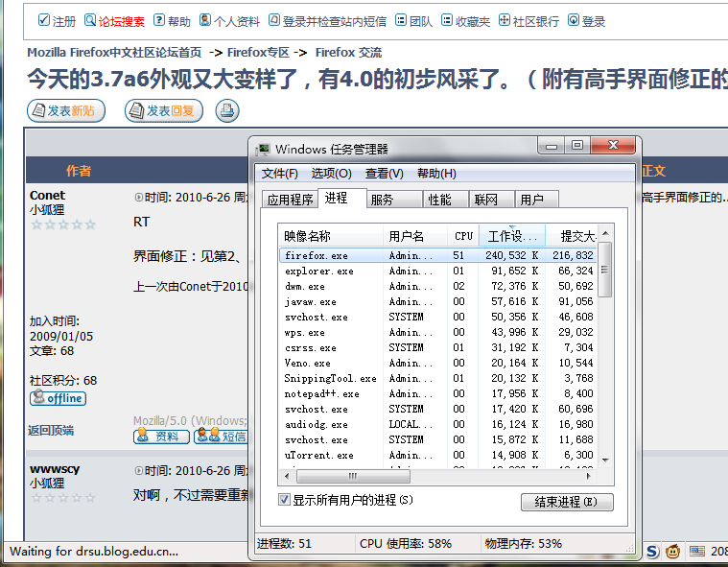Switch to the 进程 tab

342,199
